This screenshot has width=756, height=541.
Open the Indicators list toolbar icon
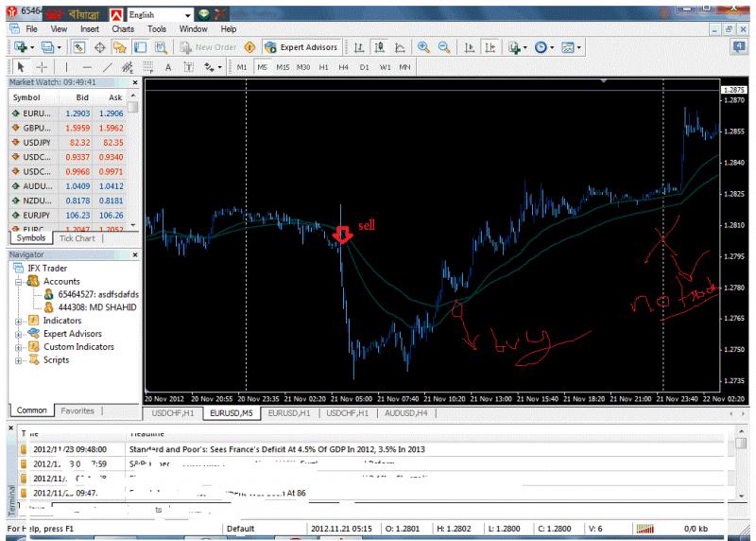click(514, 47)
